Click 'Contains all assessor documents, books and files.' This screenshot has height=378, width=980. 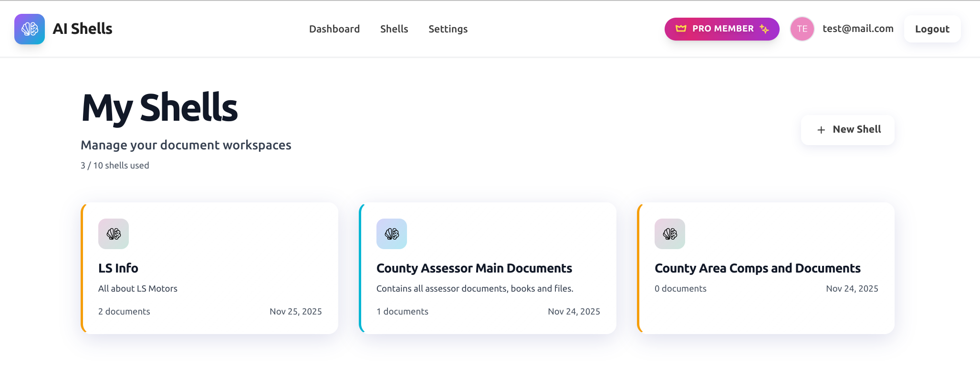[475, 289]
